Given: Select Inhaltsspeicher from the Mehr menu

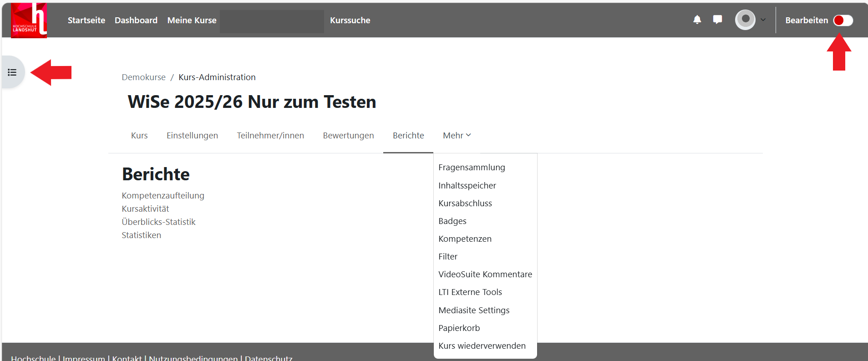Looking at the screenshot, I should (x=467, y=185).
